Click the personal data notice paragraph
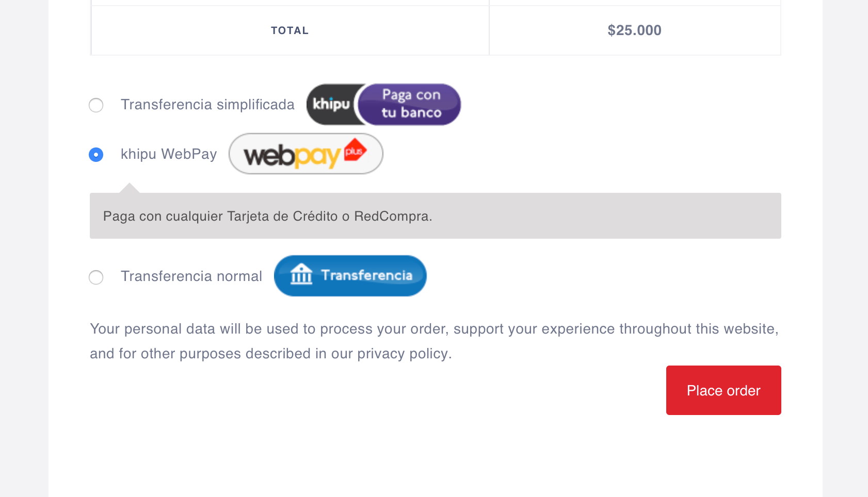 tap(434, 341)
